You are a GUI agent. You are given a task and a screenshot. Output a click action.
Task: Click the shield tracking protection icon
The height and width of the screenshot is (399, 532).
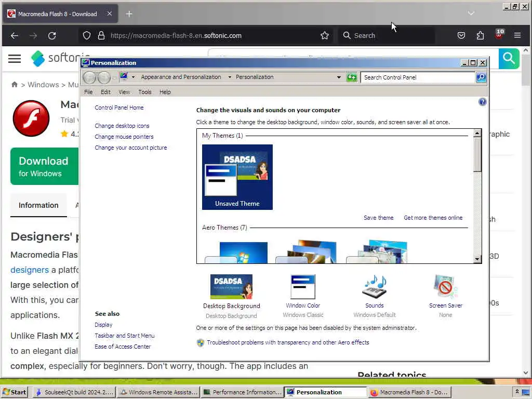(x=87, y=36)
